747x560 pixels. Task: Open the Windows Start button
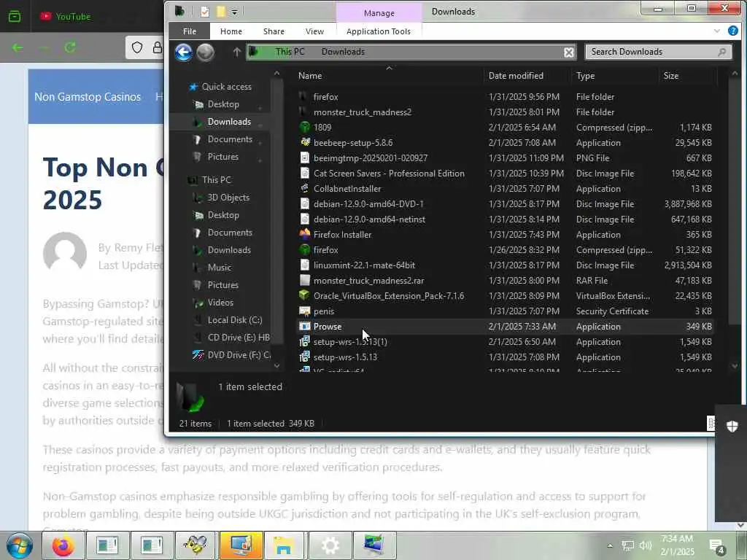click(x=20, y=545)
